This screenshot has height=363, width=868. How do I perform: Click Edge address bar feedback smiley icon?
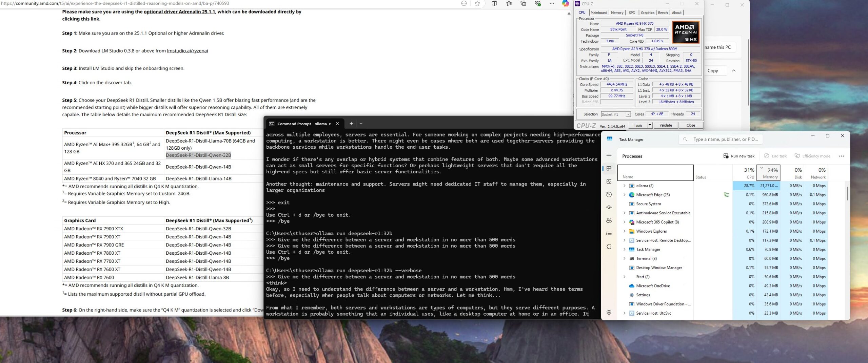(464, 3)
